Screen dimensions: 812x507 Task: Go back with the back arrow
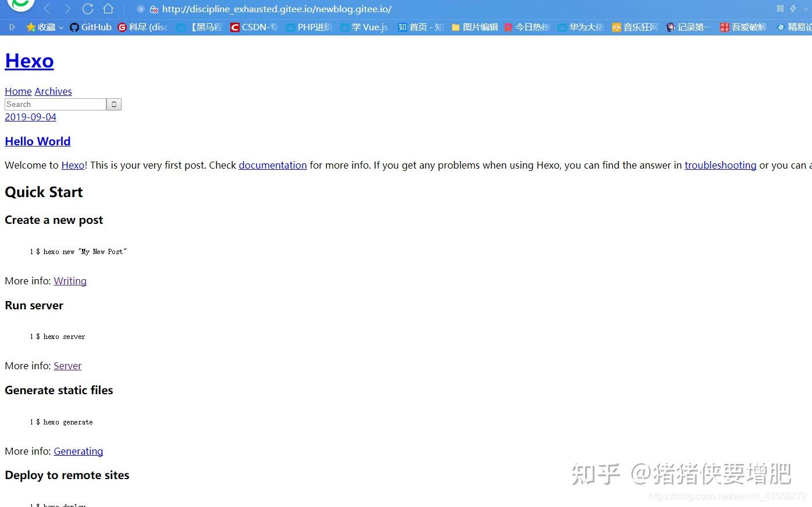47,9
